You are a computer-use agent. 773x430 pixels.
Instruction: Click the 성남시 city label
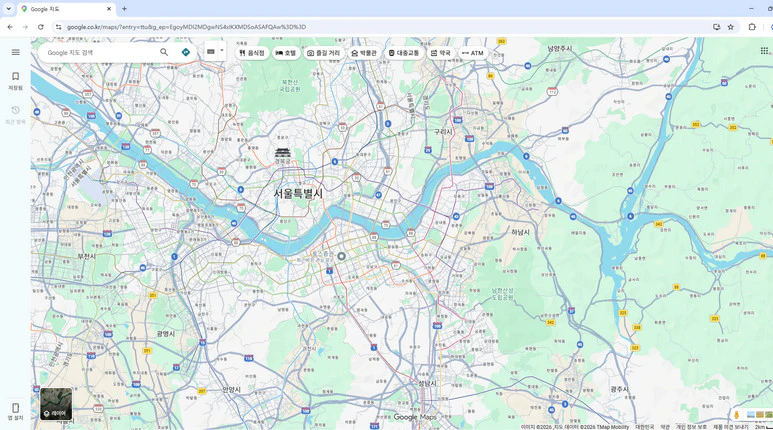(427, 383)
